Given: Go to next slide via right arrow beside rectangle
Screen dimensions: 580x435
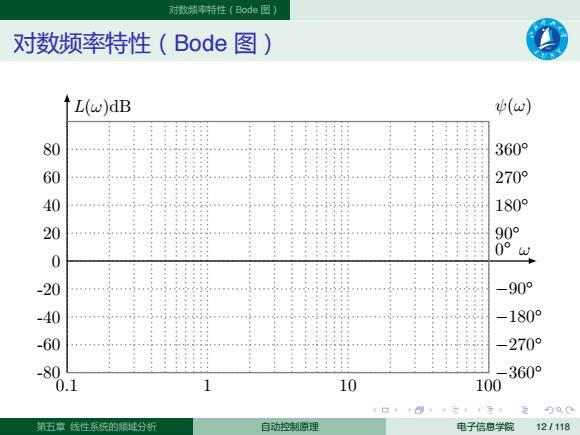Looking at the screenshot, I should click(396, 410).
